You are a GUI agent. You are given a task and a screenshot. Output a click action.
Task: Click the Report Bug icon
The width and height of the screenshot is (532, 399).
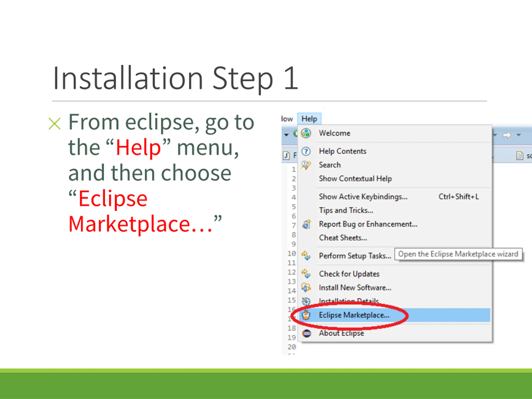click(306, 224)
